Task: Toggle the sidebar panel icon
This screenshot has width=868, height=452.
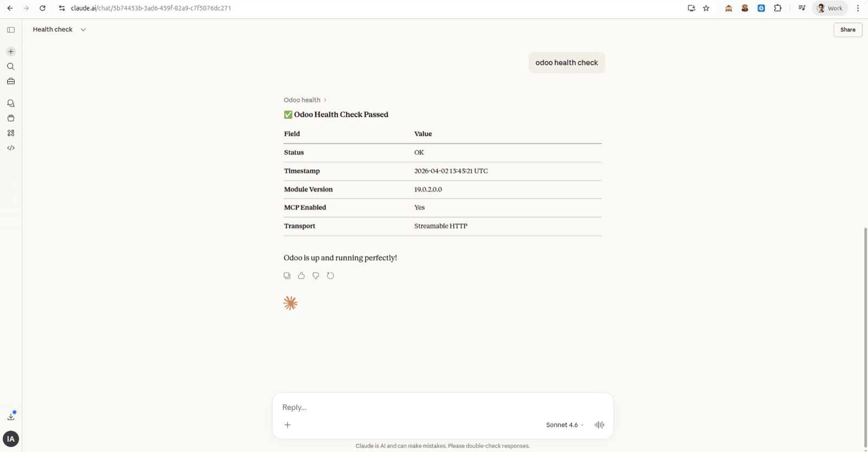Action: (x=11, y=30)
